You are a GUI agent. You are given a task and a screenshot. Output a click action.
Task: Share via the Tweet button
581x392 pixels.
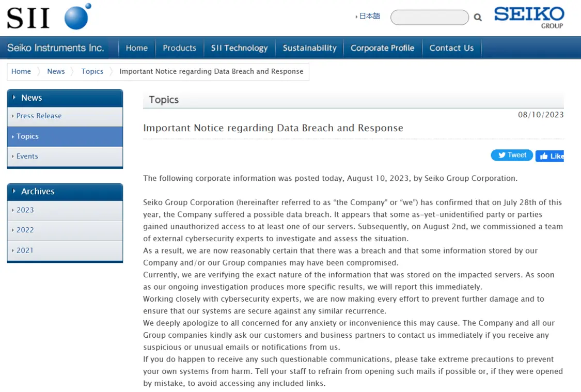click(x=512, y=155)
